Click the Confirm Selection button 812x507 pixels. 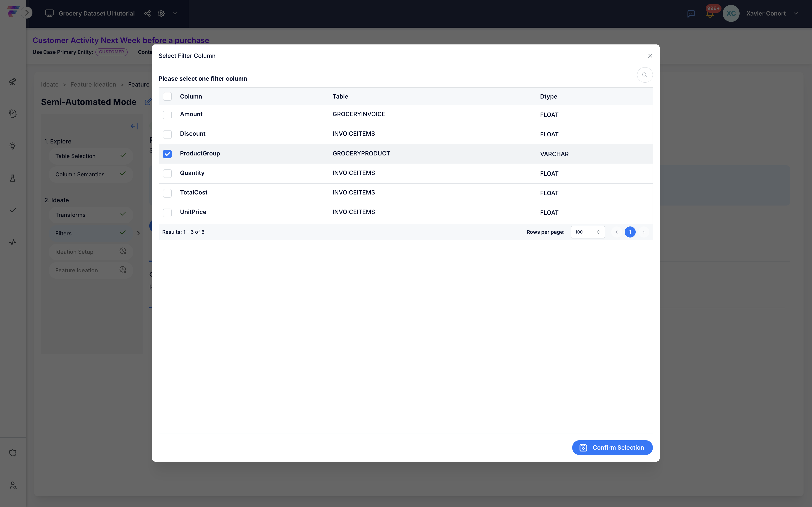pyautogui.click(x=612, y=448)
